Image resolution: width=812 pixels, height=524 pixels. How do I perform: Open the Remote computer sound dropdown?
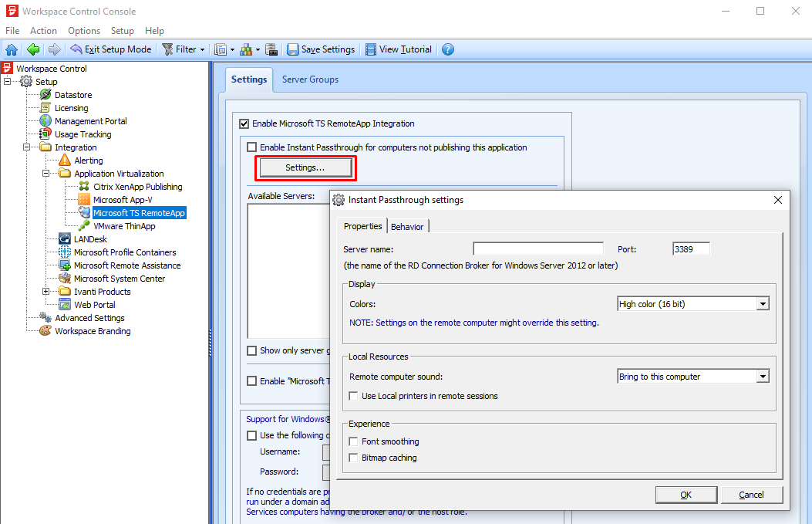760,376
